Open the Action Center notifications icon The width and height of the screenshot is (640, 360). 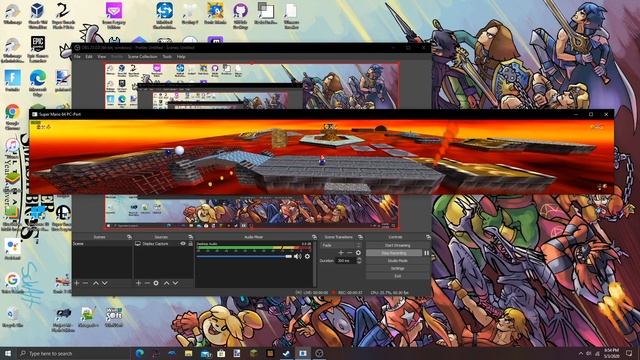(629, 353)
